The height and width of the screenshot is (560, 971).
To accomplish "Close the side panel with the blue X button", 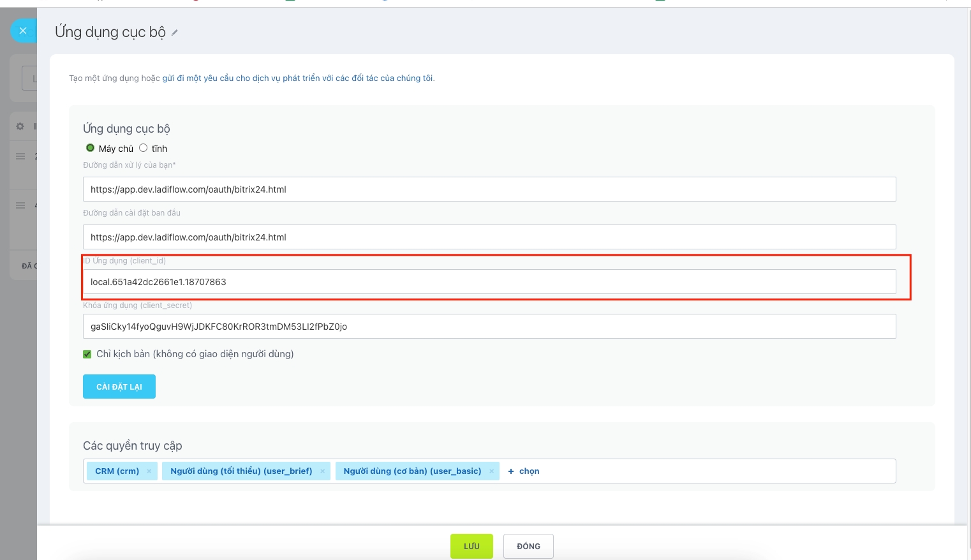I will [x=23, y=31].
